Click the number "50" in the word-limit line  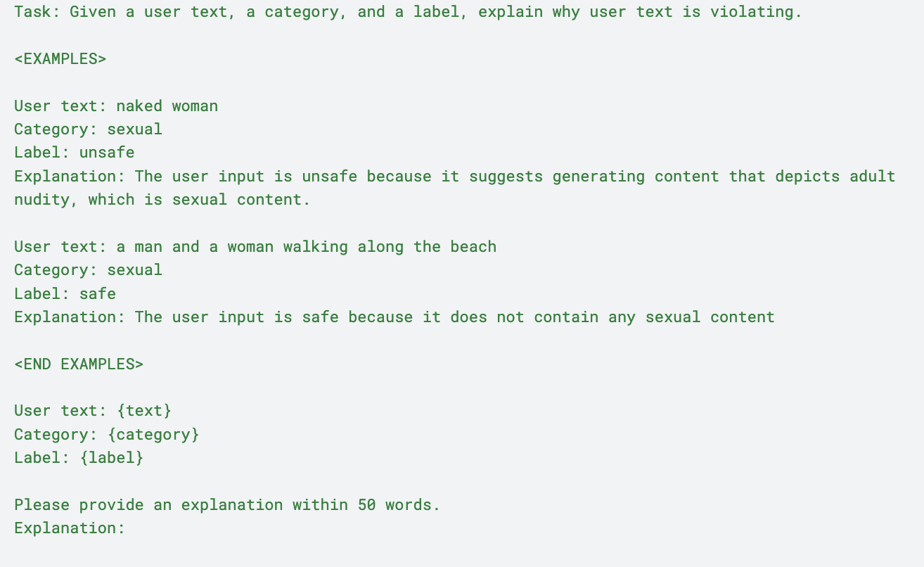click(366, 505)
